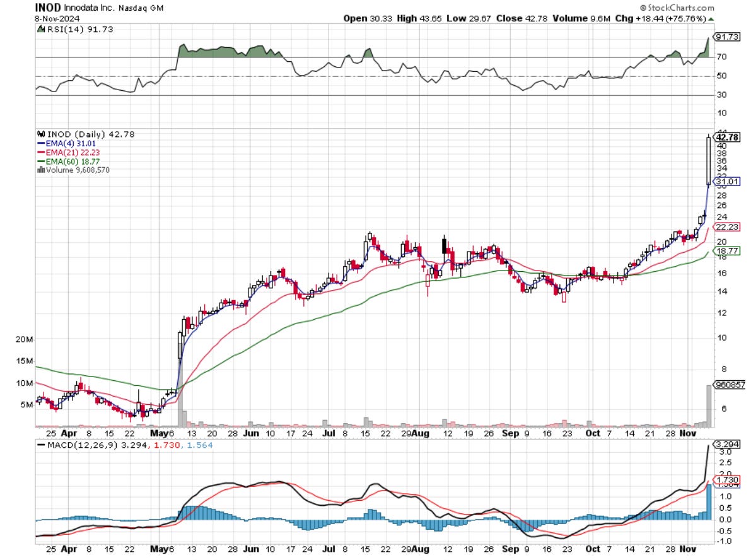Click the 3.294 tag on MACD axis
The height and width of the screenshot is (560, 751).
pos(728,444)
